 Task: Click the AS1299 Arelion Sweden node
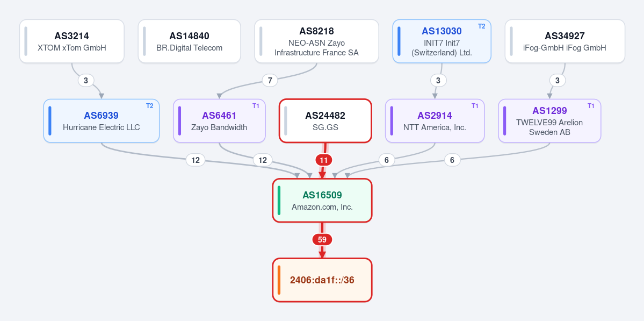(549, 121)
